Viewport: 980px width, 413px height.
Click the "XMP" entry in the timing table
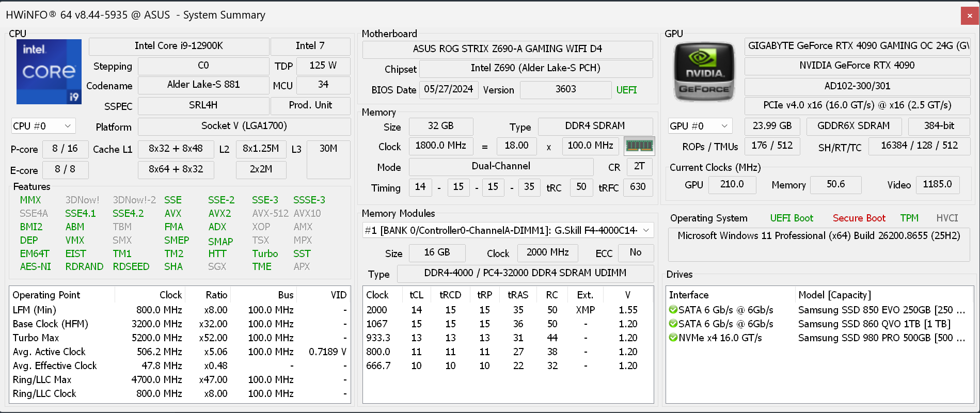586,310
